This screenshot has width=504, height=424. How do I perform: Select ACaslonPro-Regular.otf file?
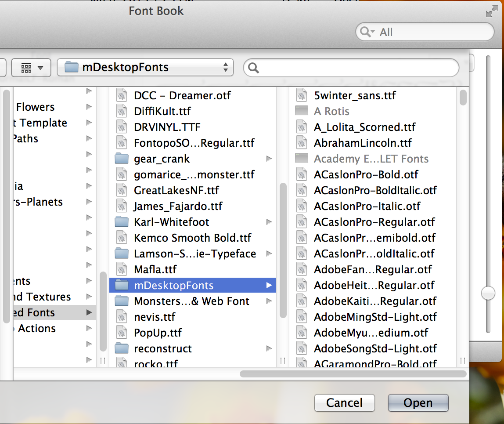[373, 222]
